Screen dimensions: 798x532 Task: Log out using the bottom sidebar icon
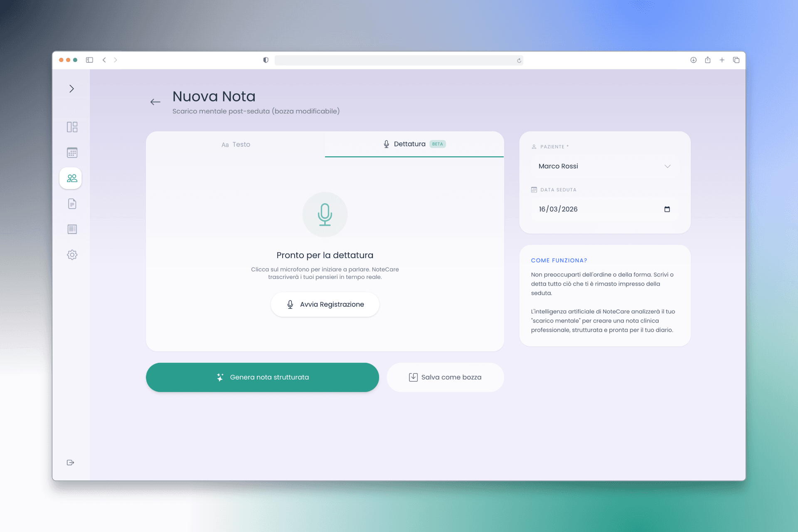70,462
